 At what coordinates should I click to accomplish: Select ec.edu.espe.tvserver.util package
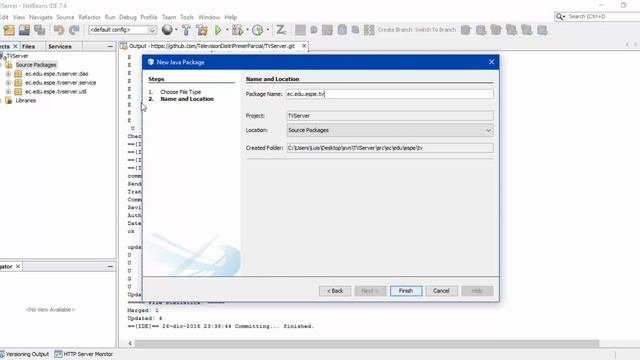(x=56, y=92)
